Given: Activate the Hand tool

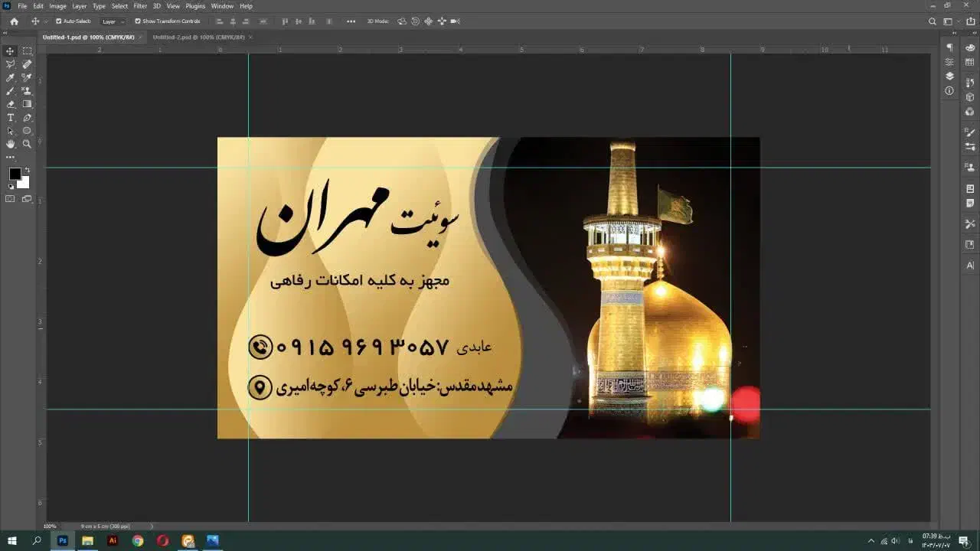Looking at the screenshot, I should tap(11, 144).
